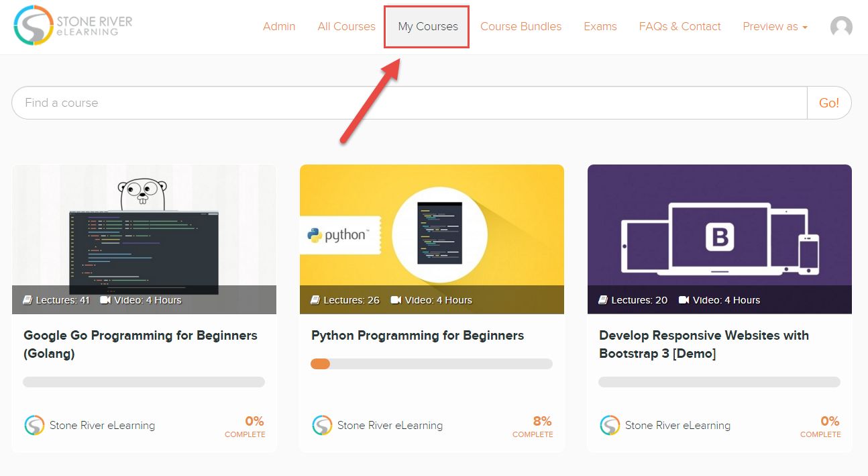Click the Python course progress bar
868x476 pixels.
point(431,364)
